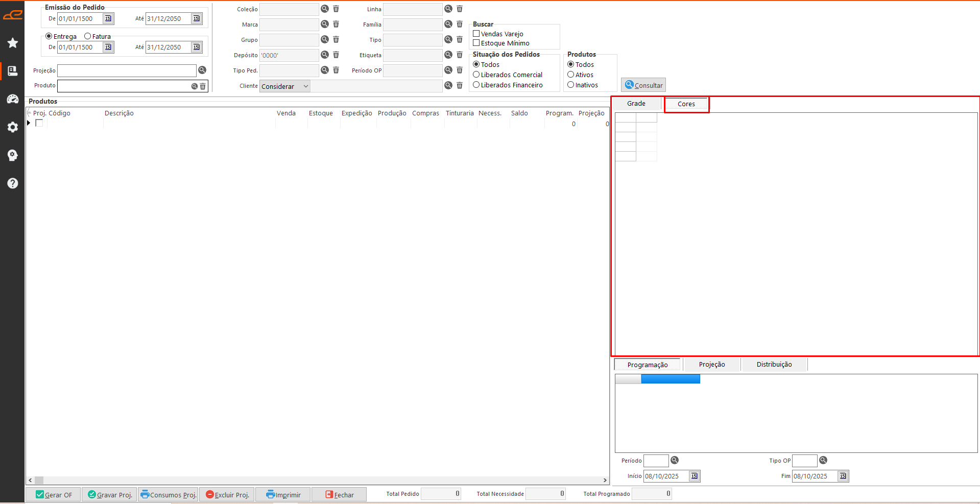Viewport: 980px width, 504px height.
Task: Open lookup for the Projeção field
Action: pos(202,70)
